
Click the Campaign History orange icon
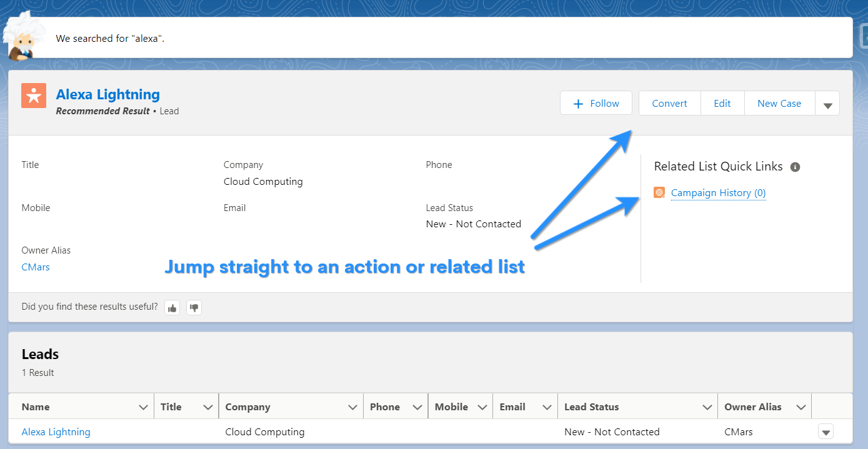pos(659,192)
